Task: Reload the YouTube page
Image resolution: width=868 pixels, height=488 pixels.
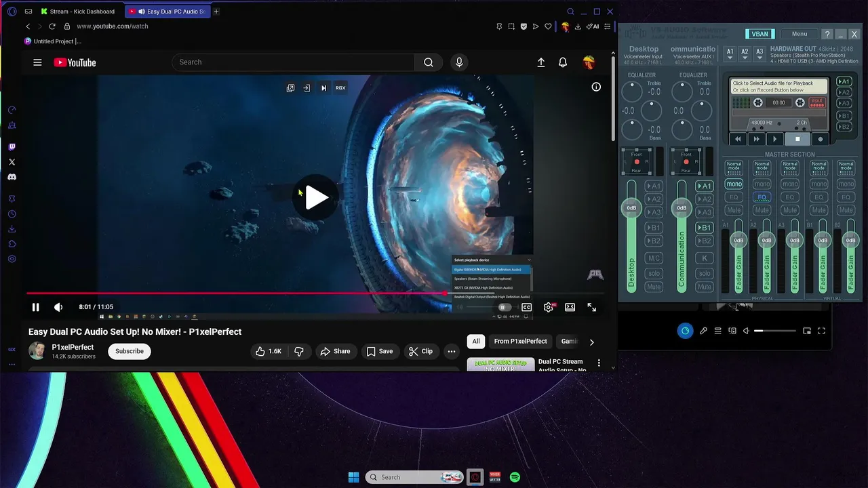Action: point(52,26)
